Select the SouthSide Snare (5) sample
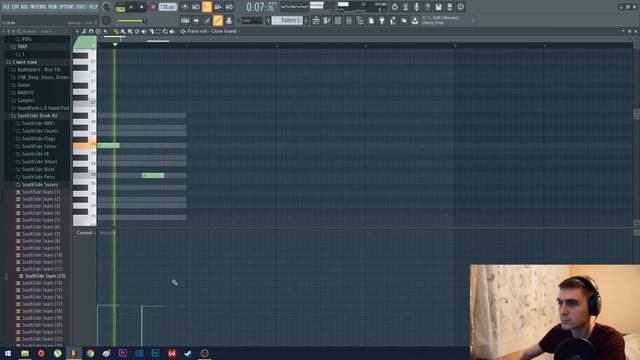Viewport: 640px width, 360px height. pos(40,220)
